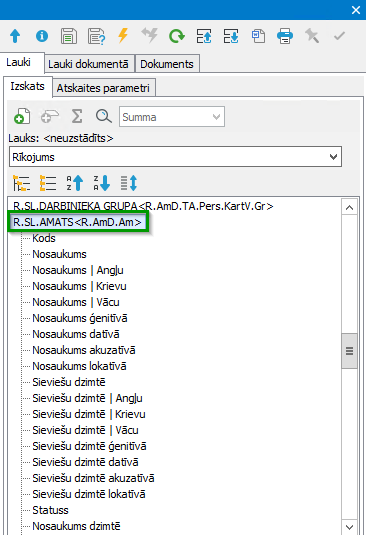Select the R.SL.DARBINIEKA GRUPA tree node
Image resolution: width=366 pixels, height=535 pixels.
coord(143,206)
